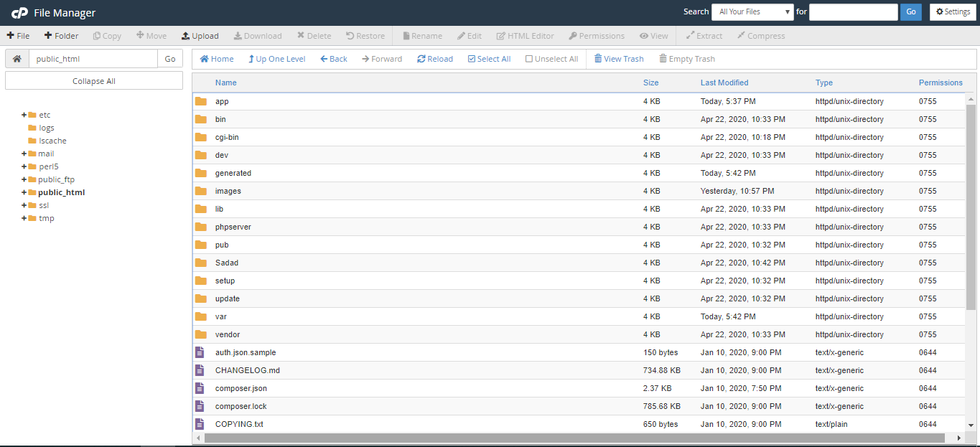980x447 pixels.
Task: Expand the etc folder in tree
Action: click(x=24, y=115)
